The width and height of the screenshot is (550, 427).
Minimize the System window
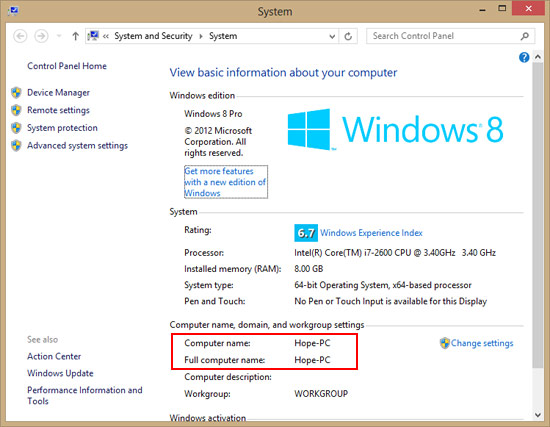(483, 11)
